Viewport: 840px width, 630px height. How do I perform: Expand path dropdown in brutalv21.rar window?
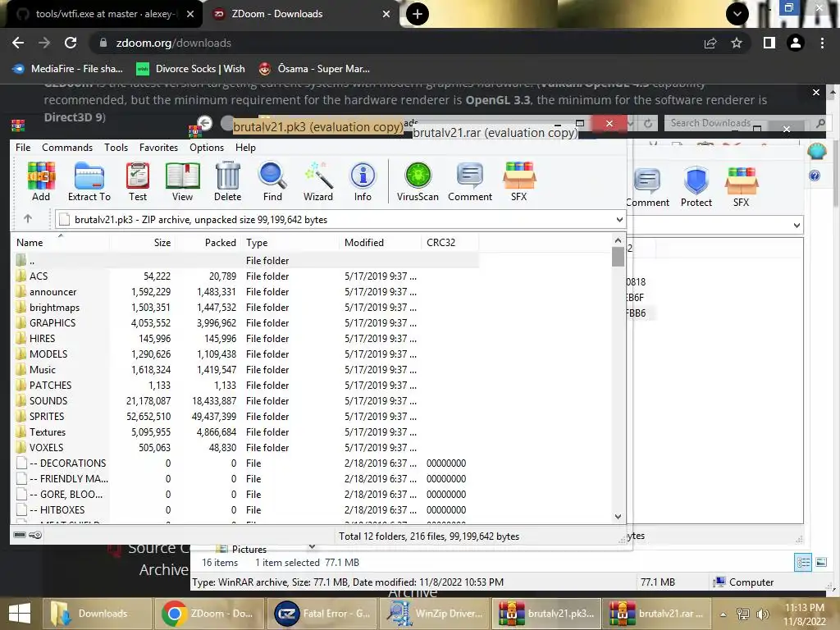(797, 226)
